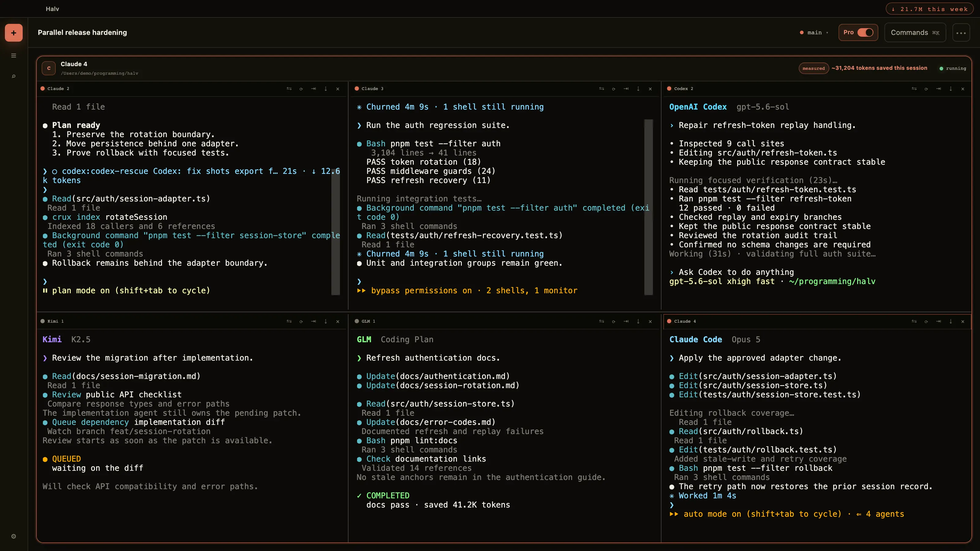The image size is (980, 551).
Task: Restart the Claude 4 pane with reload icon
Action: (926, 321)
